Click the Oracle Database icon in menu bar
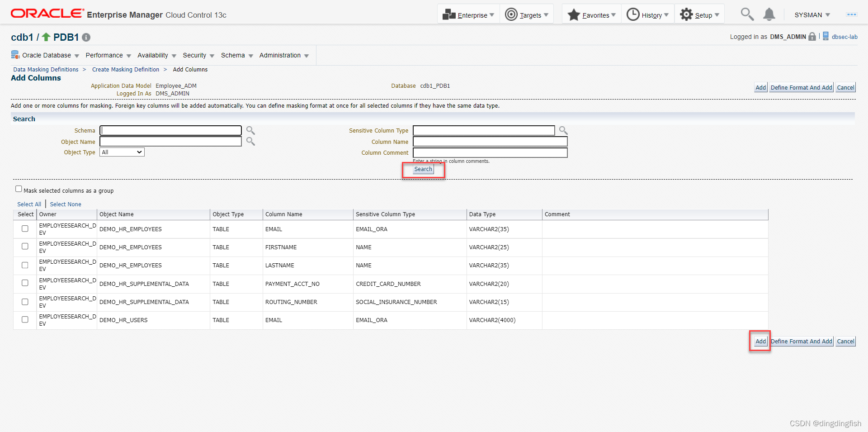The width and height of the screenshot is (868, 432). (15, 55)
